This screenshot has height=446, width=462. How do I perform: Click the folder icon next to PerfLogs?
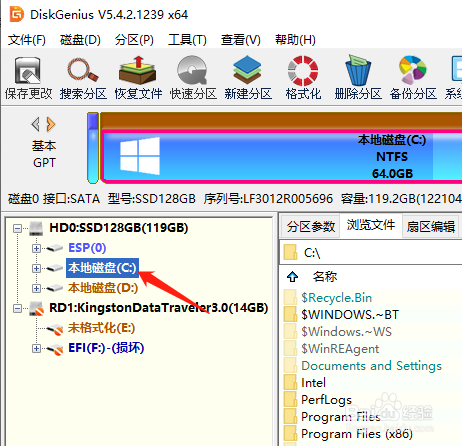coord(291,399)
